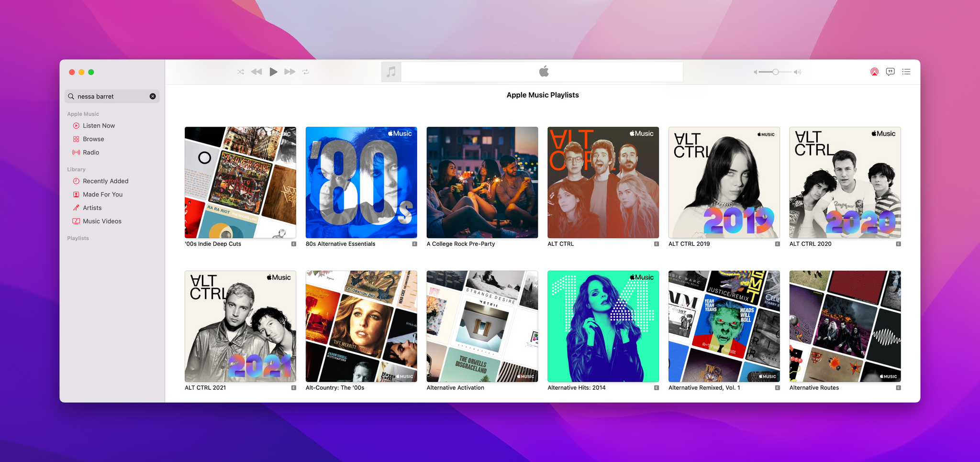The width and height of the screenshot is (980, 462).
Task: Open A College Rock Pre-Party artwork
Action: [482, 182]
